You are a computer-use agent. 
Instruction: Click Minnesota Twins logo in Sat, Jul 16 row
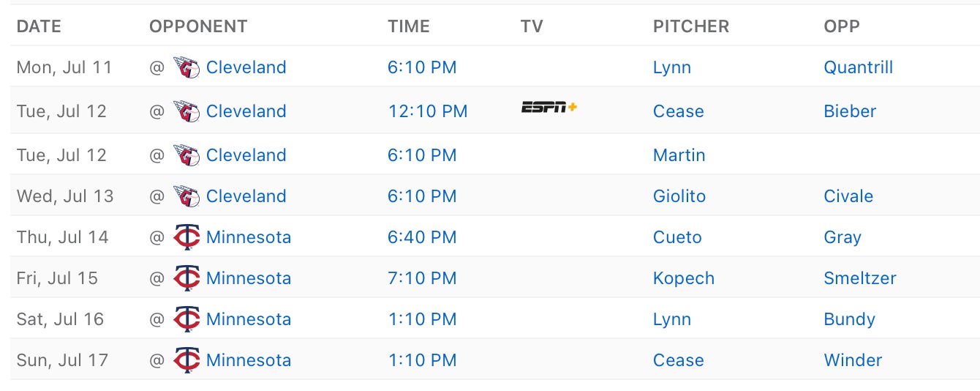186,319
